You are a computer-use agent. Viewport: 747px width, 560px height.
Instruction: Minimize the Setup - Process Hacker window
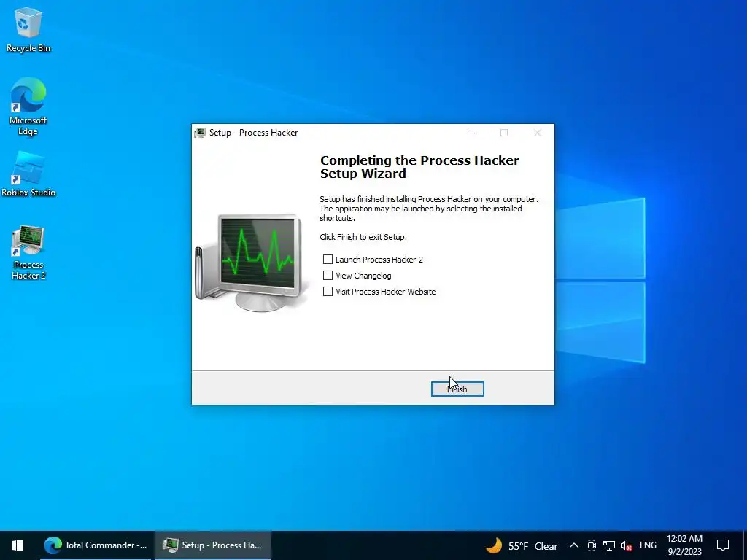[x=471, y=133]
